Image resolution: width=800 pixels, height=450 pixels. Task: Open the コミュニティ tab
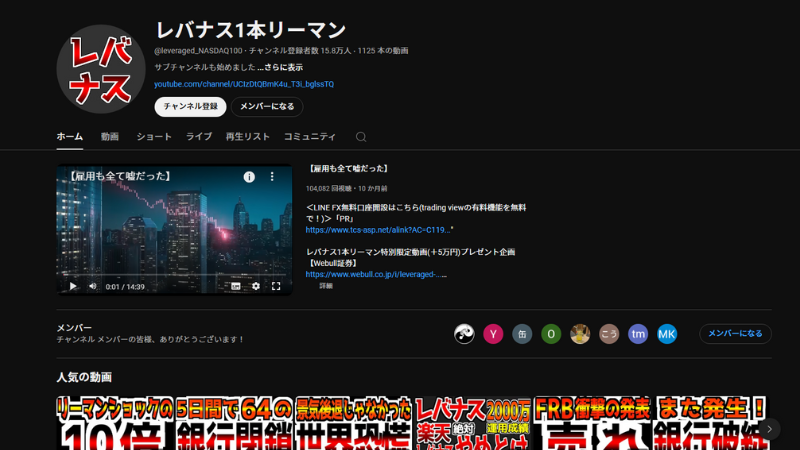coord(310,137)
